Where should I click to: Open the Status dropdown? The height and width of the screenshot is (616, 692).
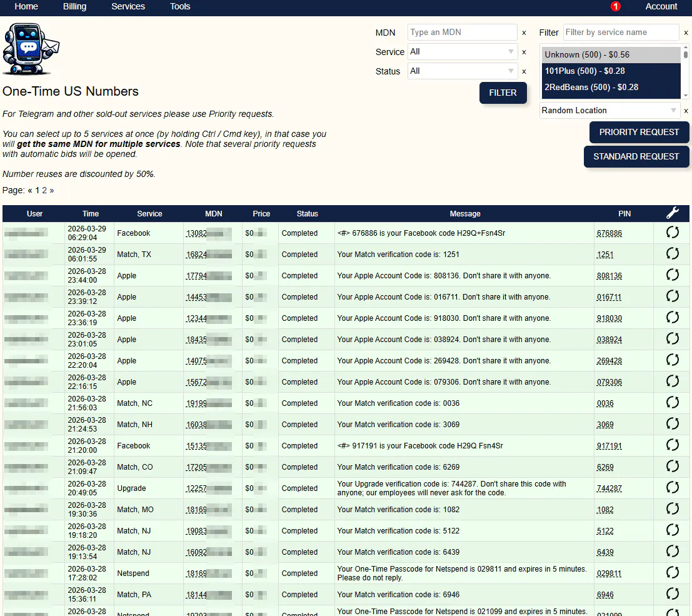click(462, 71)
